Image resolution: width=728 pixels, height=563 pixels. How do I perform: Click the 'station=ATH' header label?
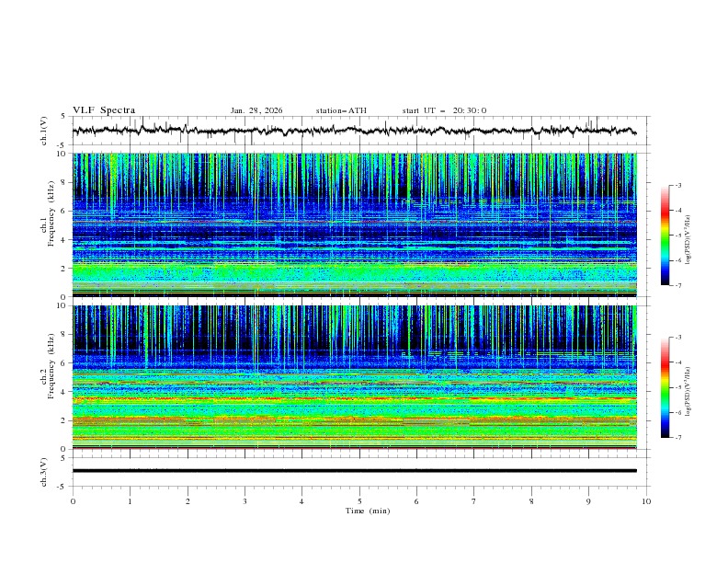pyautogui.click(x=341, y=110)
